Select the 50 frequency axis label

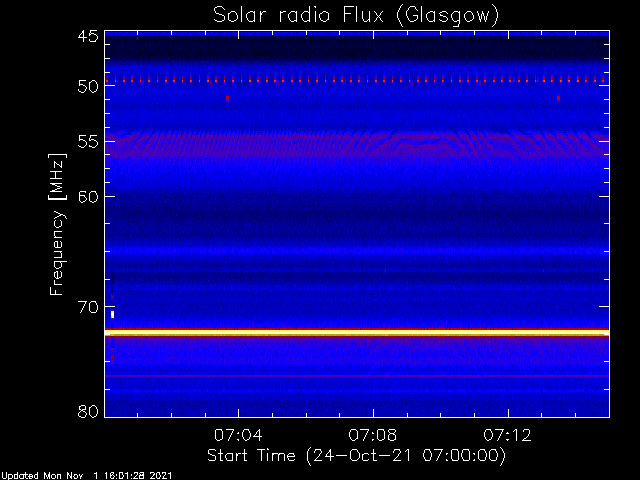tap(88, 87)
